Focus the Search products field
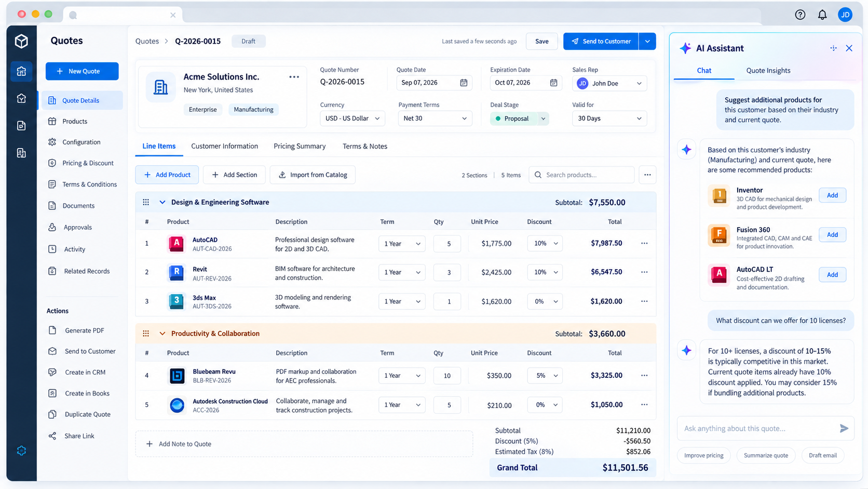 tap(581, 175)
